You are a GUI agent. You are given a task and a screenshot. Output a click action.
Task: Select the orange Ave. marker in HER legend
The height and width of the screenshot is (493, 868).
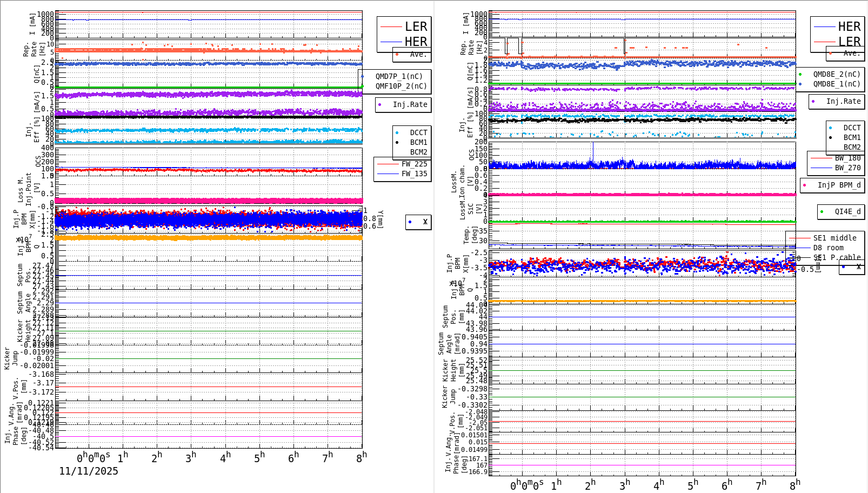(x=831, y=54)
